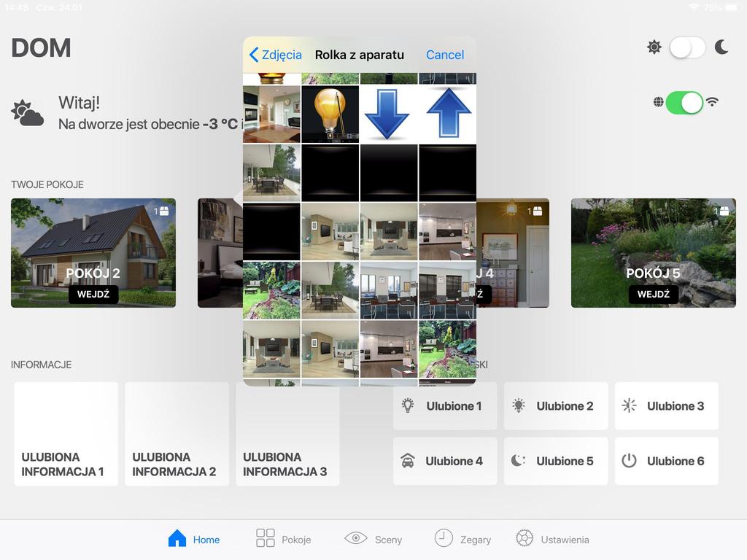Activate Ulubione 2 favorite button

point(556,405)
